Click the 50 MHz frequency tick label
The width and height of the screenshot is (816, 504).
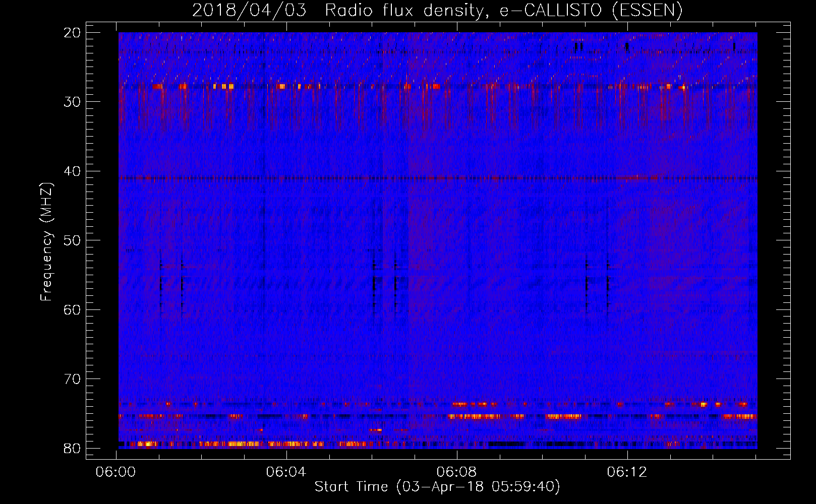[73, 240]
